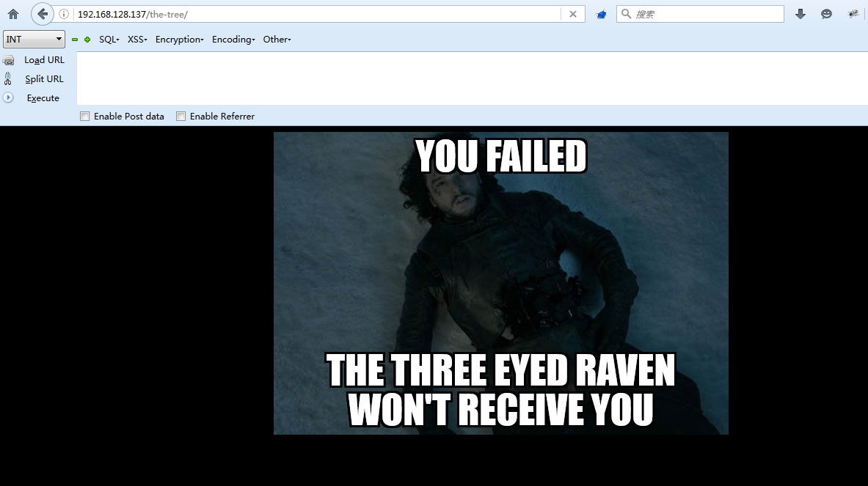Expand the SQL menu
Viewport: 868px width, 486px height.
[x=109, y=40]
